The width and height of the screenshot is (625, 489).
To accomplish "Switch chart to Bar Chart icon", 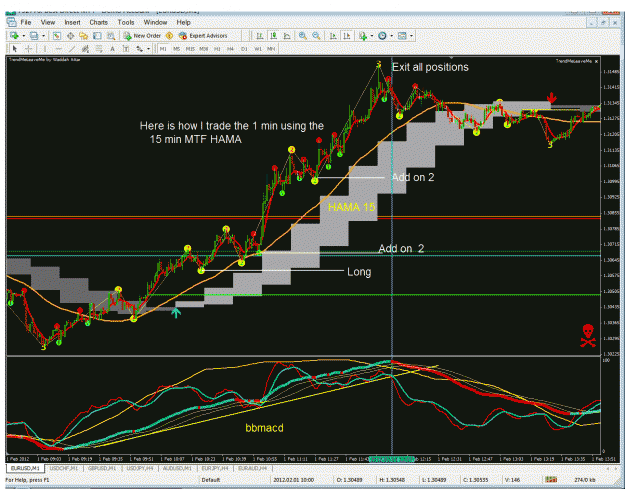I will pos(260,36).
